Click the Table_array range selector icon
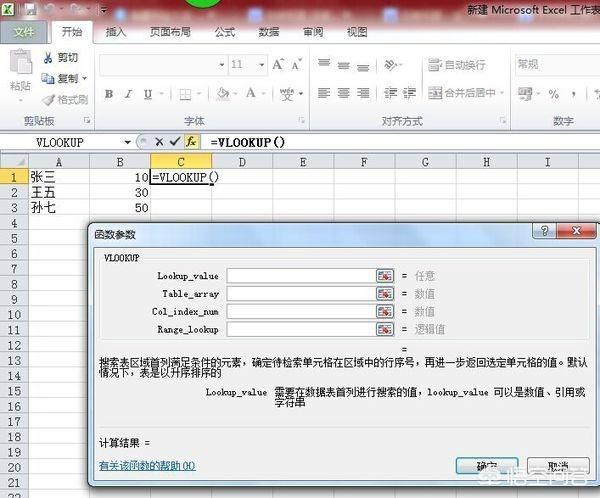The width and height of the screenshot is (600, 498). pyautogui.click(x=384, y=294)
